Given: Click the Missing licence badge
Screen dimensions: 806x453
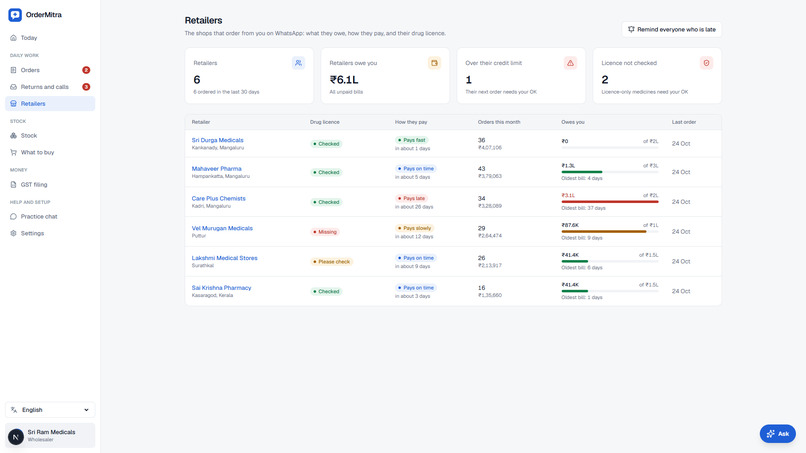Looking at the screenshot, I should (x=325, y=232).
